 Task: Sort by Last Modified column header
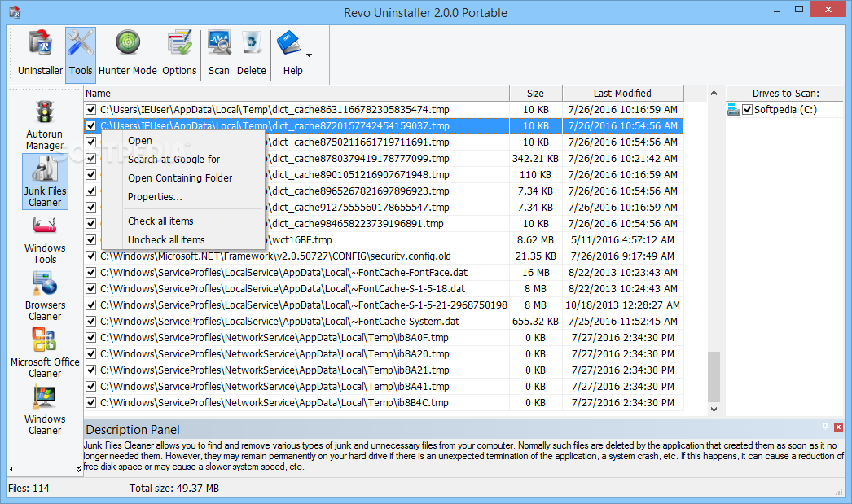[622, 94]
